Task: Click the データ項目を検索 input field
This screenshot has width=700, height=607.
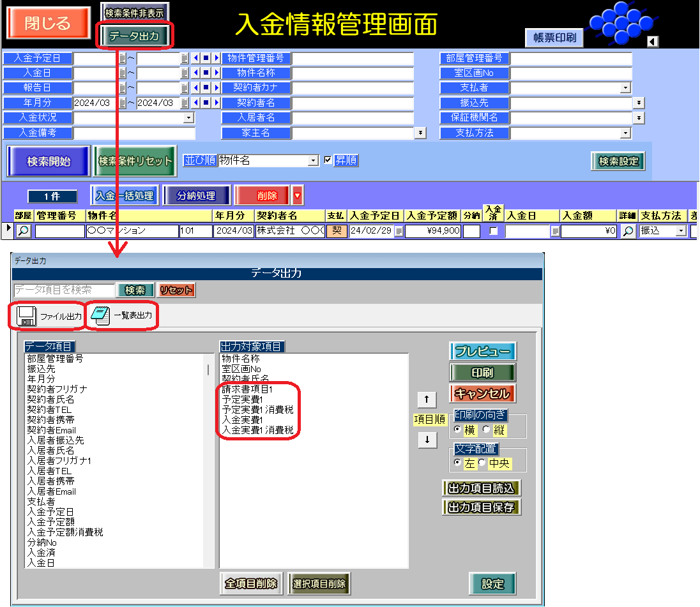Action: [x=63, y=290]
